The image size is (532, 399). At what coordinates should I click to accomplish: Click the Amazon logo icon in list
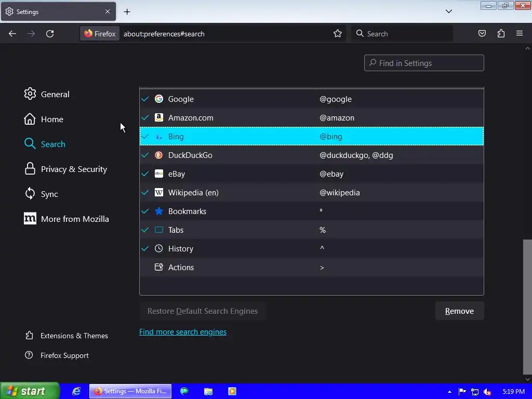click(159, 117)
